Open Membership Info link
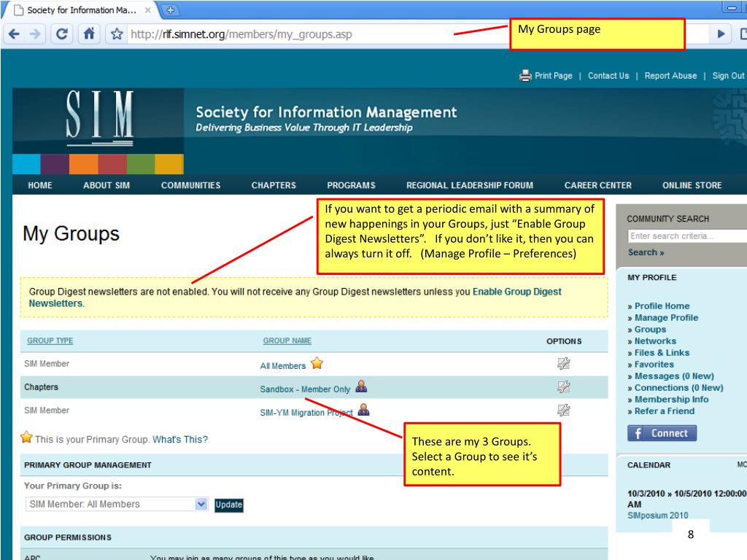 [x=671, y=400]
